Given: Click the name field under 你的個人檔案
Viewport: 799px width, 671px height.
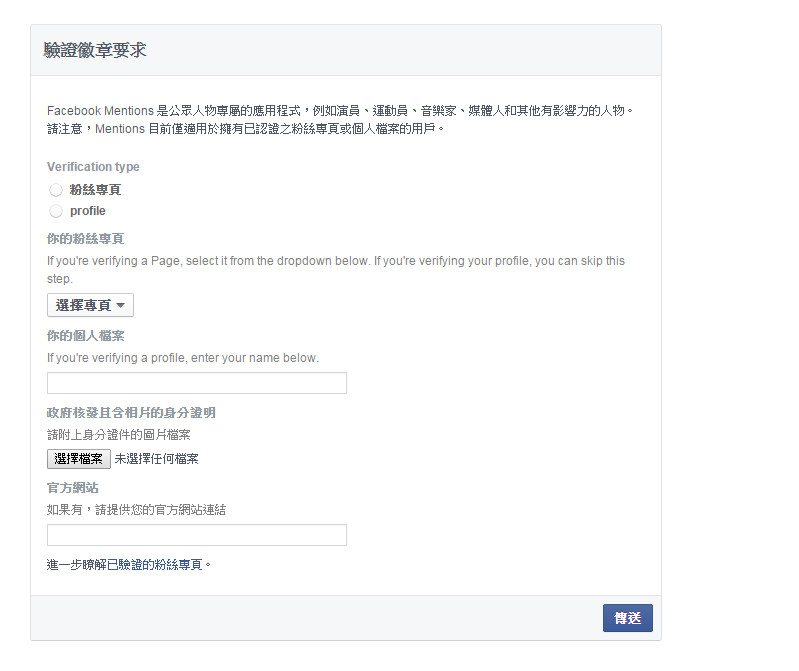Looking at the screenshot, I should (197, 383).
